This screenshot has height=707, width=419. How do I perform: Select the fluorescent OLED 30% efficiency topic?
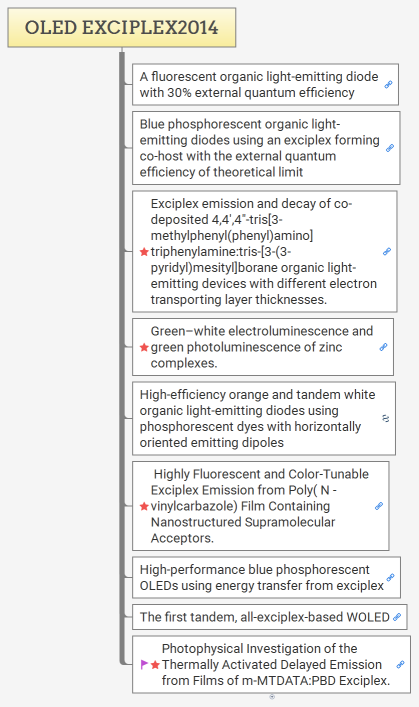[x=265, y=84]
